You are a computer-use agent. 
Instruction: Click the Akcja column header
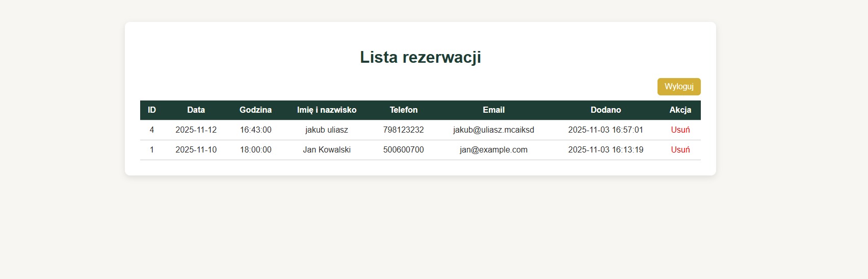click(x=680, y=110)
